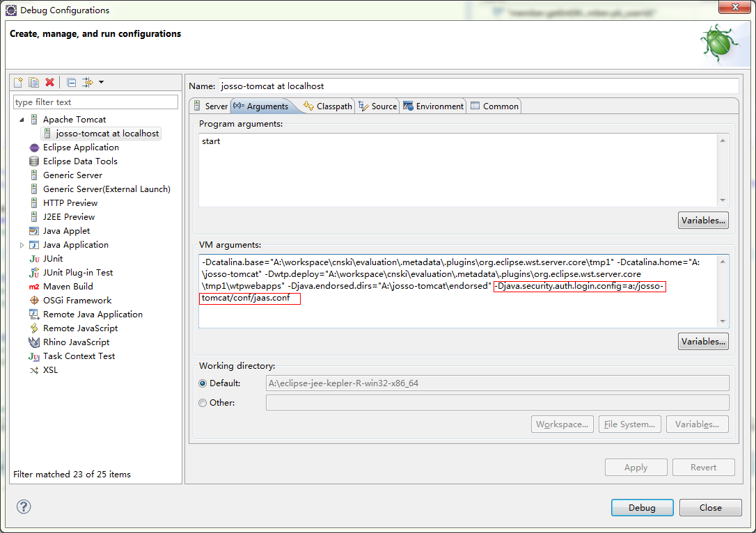
Task: Click inside the VM arguments text area
Action: pyautogui.click(x=458, y=291)
